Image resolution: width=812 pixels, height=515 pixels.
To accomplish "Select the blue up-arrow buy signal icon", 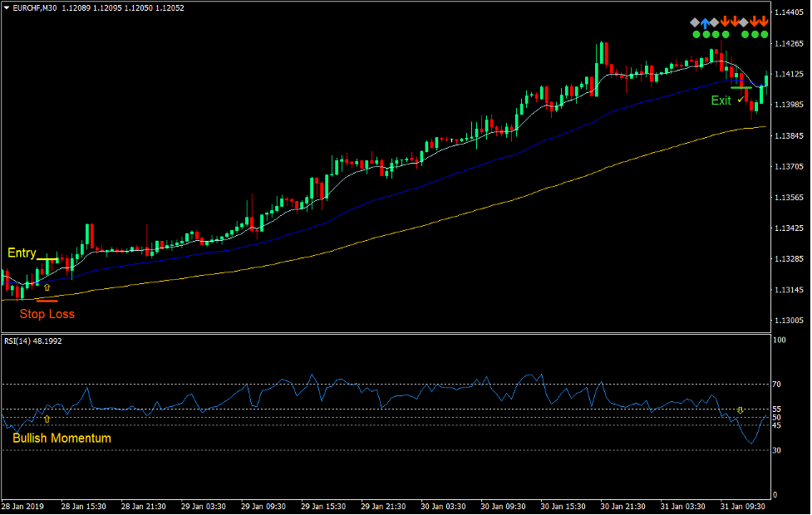I will (x=706, y=22).
